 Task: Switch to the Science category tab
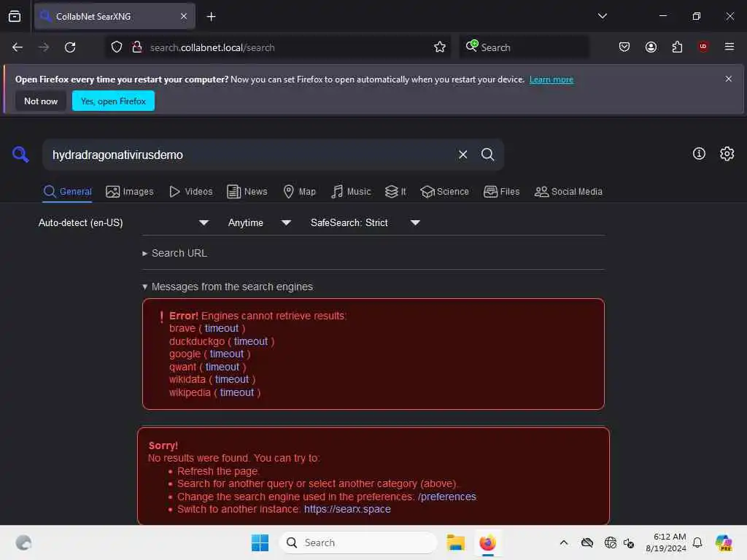pyautogui.click(x=444, y=192)
